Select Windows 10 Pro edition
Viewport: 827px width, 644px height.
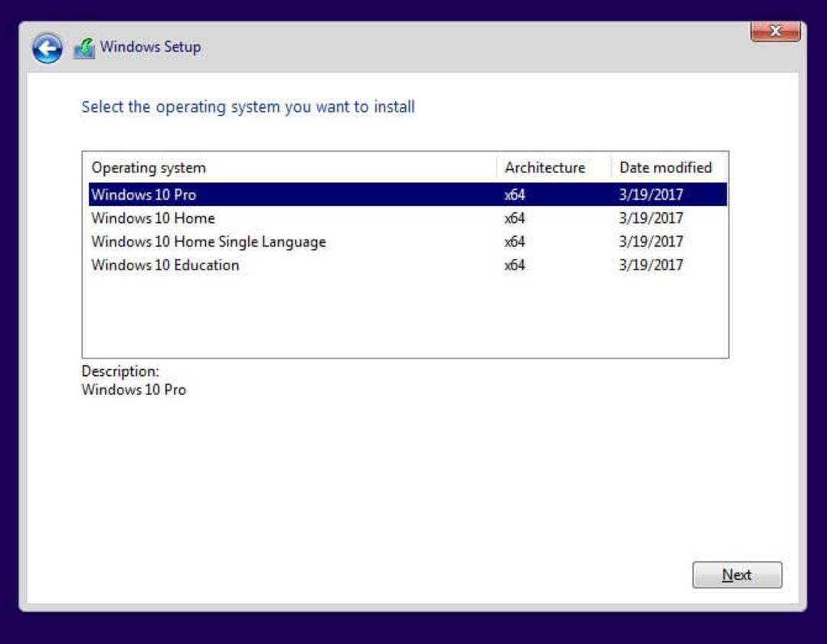tap(407, 195)
